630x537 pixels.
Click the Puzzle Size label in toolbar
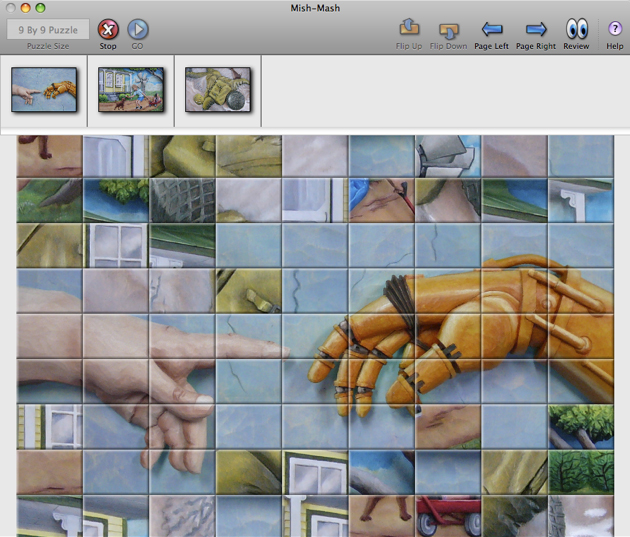click(48, 46)
